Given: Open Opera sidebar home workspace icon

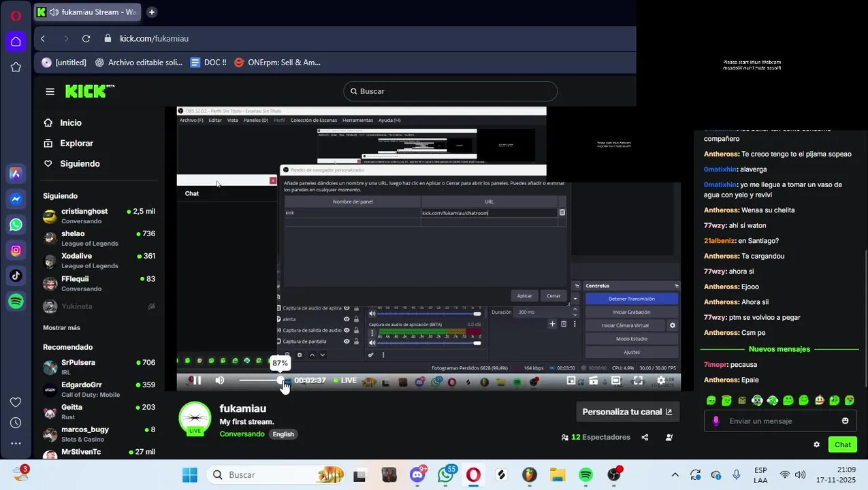Looking at the screenshot, I should (16, 42).
